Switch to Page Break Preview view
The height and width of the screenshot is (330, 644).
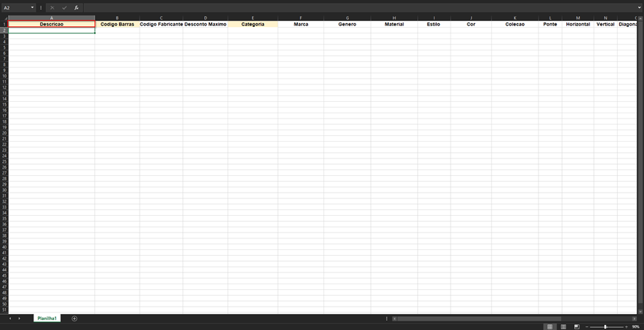pos(576,326)
